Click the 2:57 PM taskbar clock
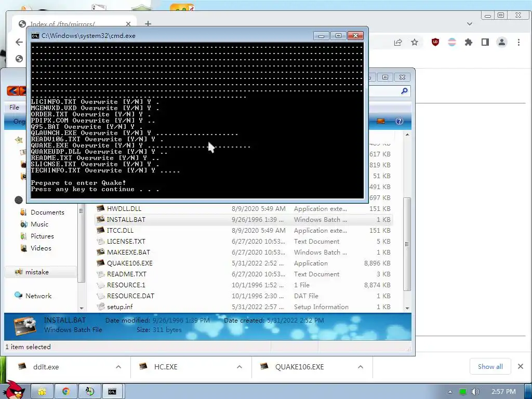Image resolution: width=532 pixels, height=399 pixels. tap(503, 392)
